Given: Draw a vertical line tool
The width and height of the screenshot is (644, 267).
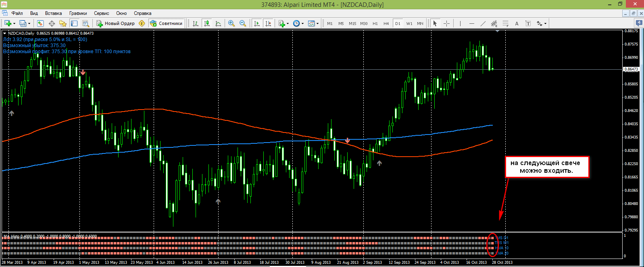Looking at the screenshot, I should click(x=460, y=23).
